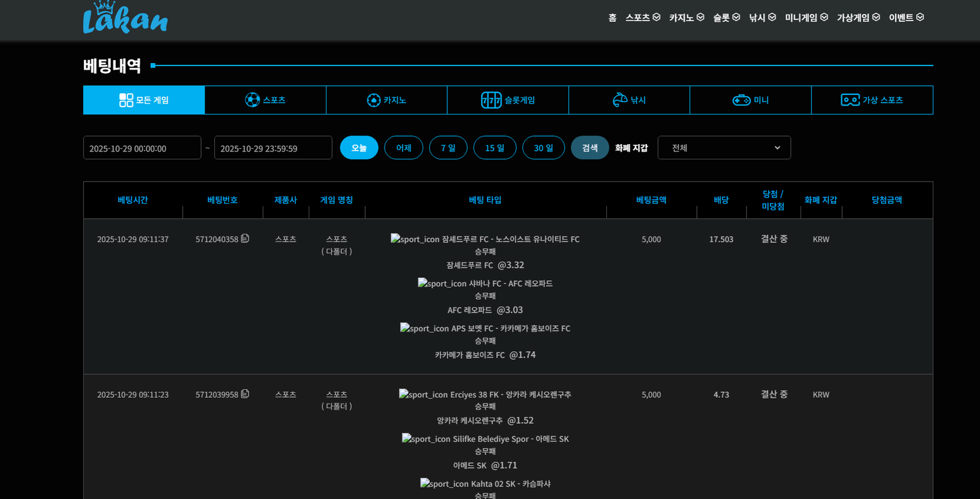
Task: Copy bet number 5712040358 via copy icon
Action: click(x=245, y=238)
